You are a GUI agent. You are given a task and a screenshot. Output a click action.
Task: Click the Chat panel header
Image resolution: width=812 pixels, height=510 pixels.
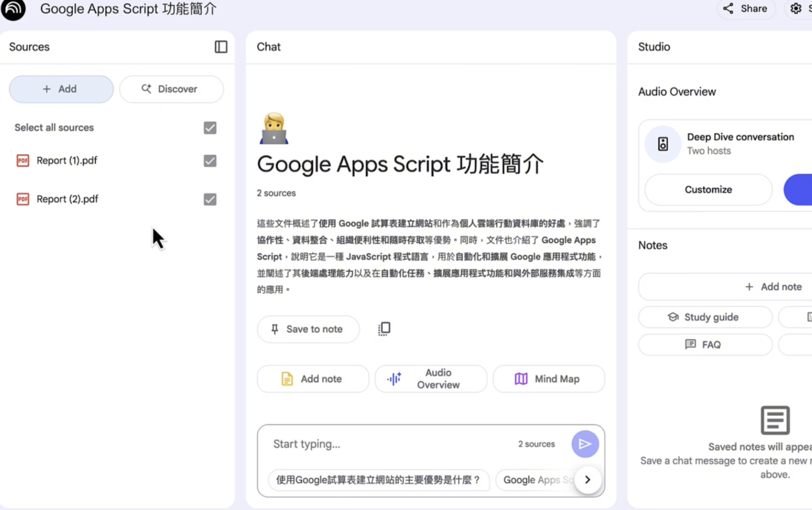[269, 47]
